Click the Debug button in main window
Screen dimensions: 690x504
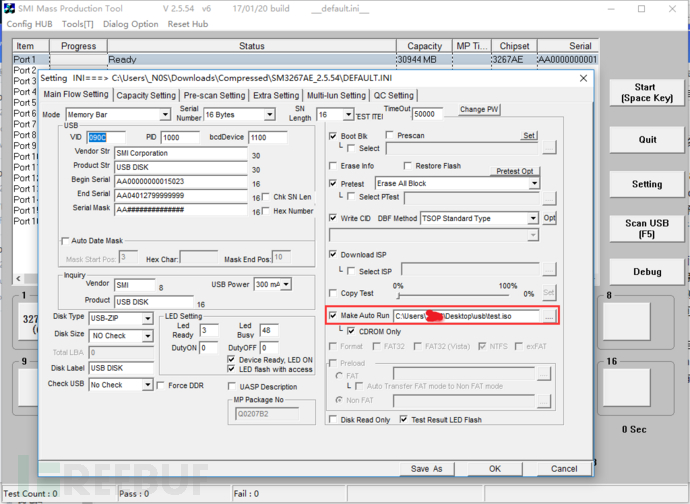[647, 272]
